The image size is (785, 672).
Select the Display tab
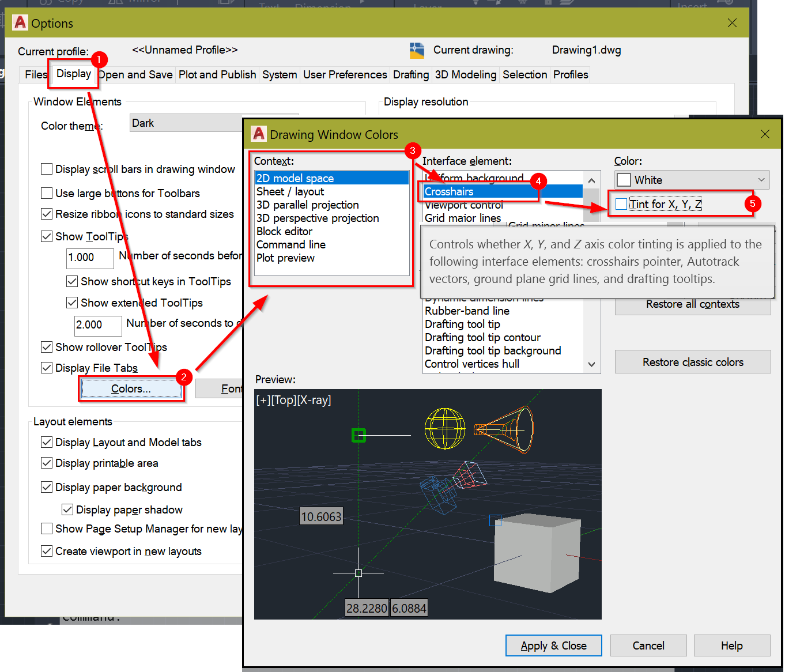[73, 74]
